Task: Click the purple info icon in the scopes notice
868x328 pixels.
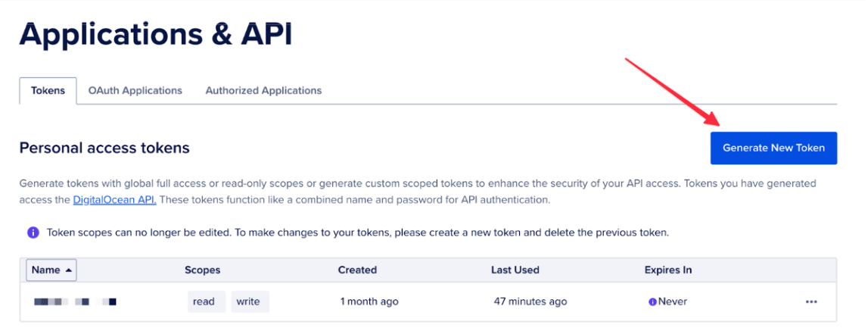Action: (x=33, y=233)
